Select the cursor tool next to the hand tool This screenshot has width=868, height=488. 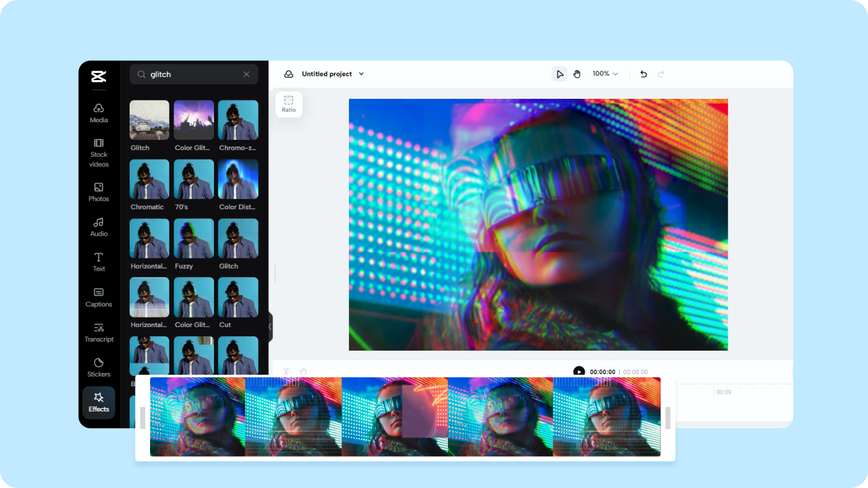(x=559, y=74)
